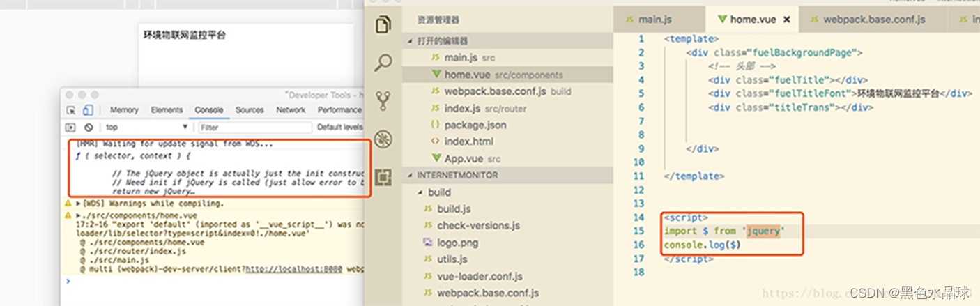Image resolution: width=980 pixels, height=306 pixels.
Task: Open utils.js in the file tree
Action: click(x=508, y=259)
